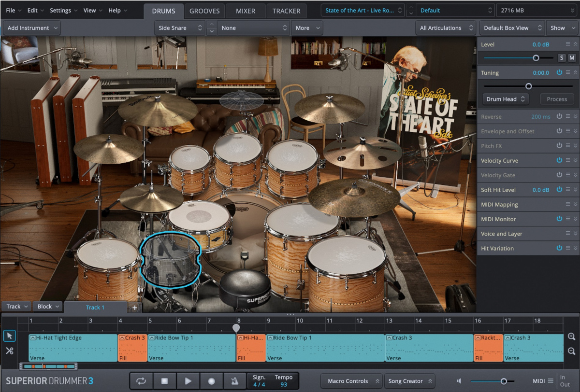Select the arrow pointer tool in the timeline
The width and height of the screenshot is (580, 392).
click(9, 336)
